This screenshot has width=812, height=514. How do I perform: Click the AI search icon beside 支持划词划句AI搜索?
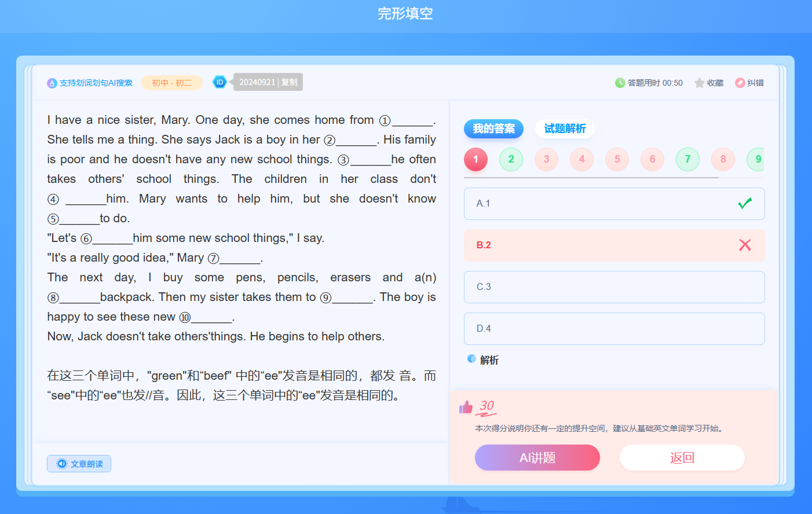coord(52,83)
